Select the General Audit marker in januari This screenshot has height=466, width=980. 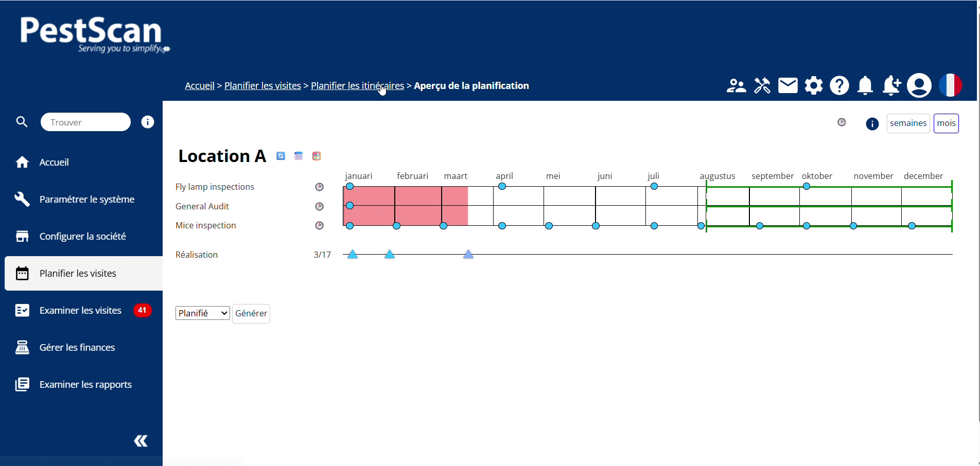pos(350,206)
